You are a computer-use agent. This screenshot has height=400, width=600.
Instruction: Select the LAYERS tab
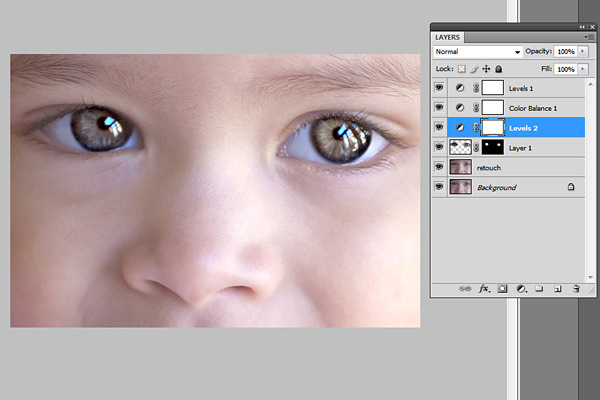(447, 37)
